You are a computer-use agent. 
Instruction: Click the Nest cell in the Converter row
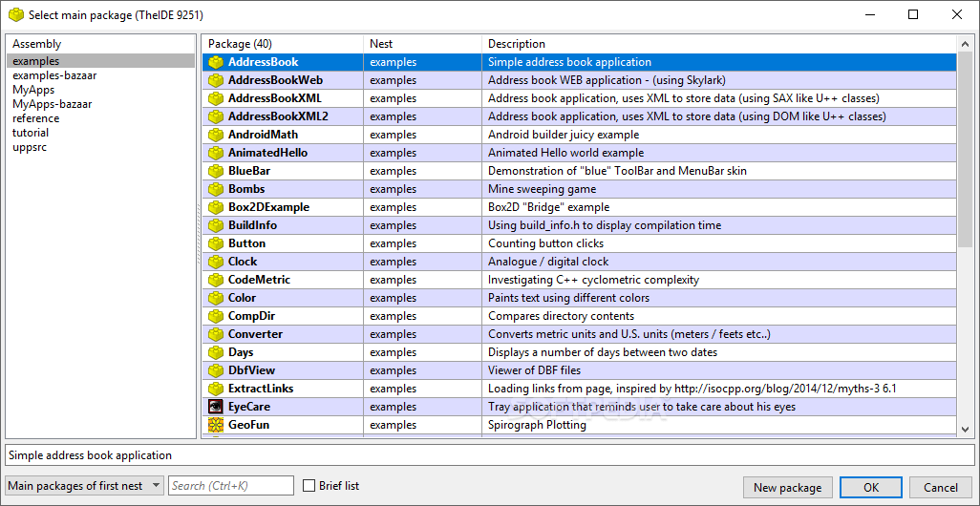pyautogui.click(x=422, y=334)
